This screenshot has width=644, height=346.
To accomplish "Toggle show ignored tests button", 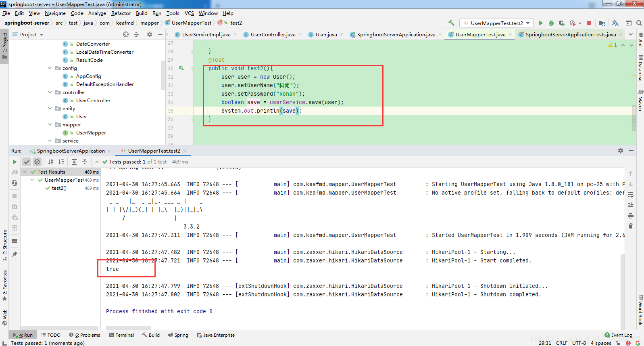I will point(37,162).
